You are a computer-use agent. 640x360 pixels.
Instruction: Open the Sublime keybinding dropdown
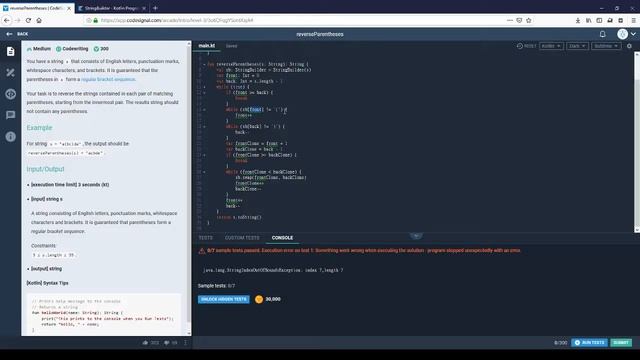tap(606, 46)
